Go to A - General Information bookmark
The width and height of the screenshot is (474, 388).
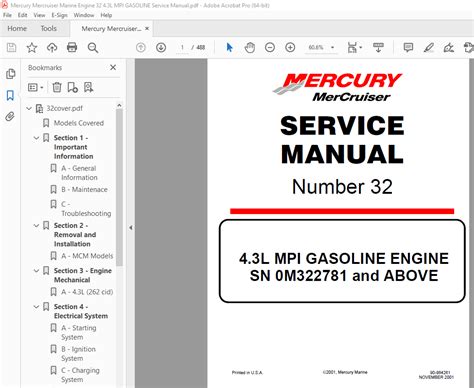tap(79, 173)
